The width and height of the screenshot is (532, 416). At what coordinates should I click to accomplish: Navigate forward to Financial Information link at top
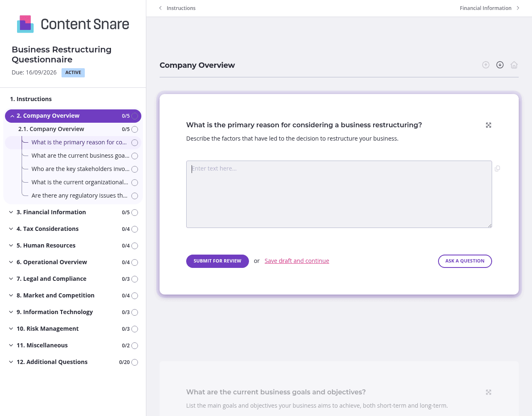click(x=485, y=8)
